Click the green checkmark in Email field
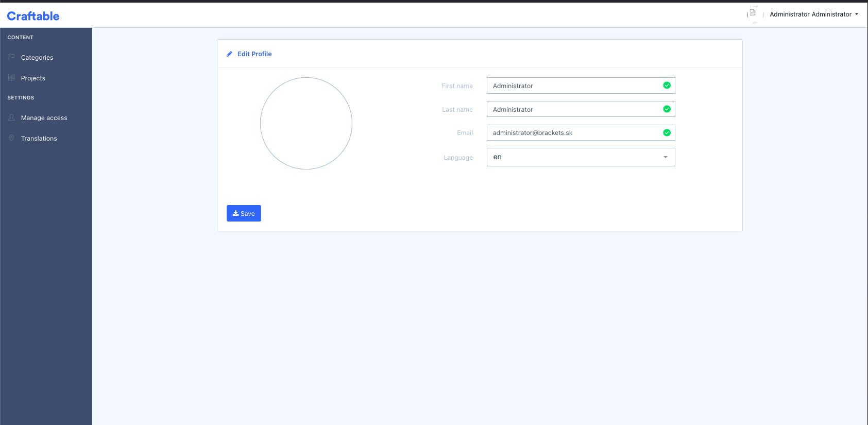The width and height of the screenshot is (868, 425). click(x=667, y=133)
